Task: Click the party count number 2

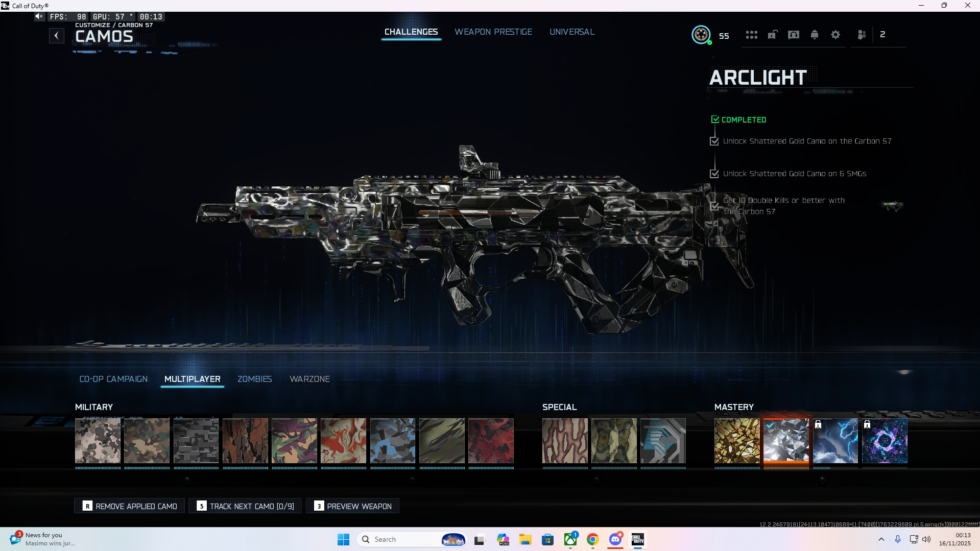Action: [x=882, y=35]
